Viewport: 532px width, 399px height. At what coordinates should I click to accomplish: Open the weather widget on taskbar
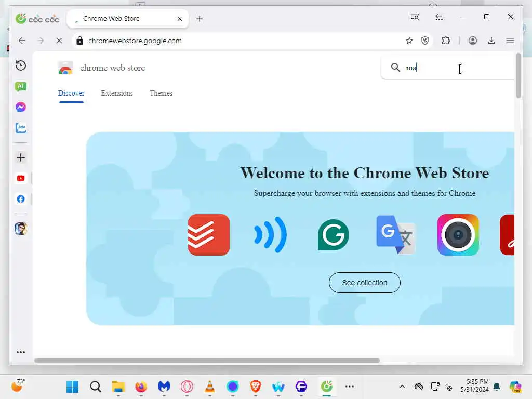pyautogui.click(x=18, y=385)
